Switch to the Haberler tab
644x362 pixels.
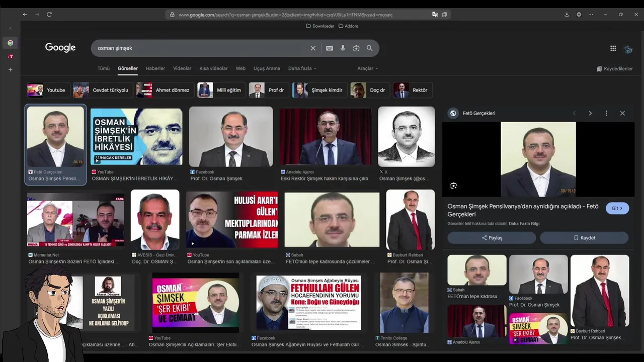(155, 68)
